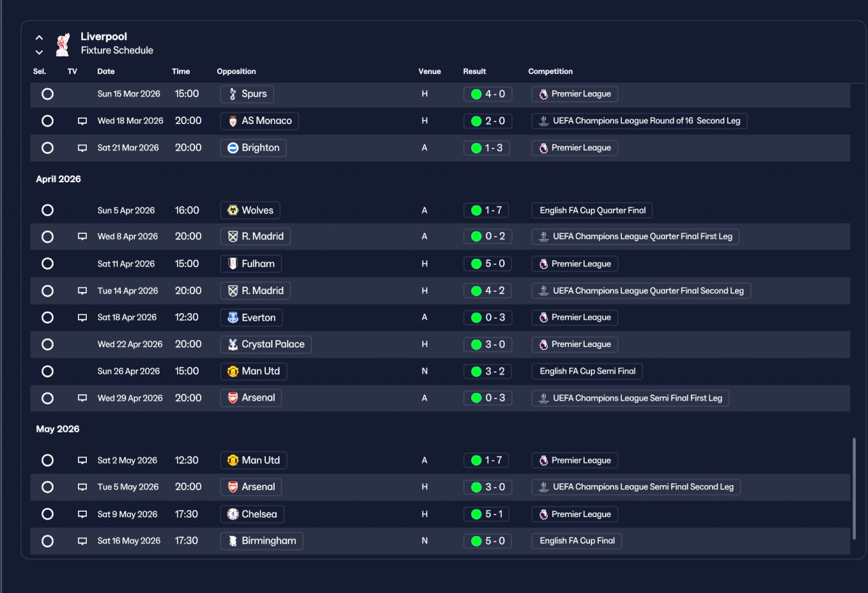Select the radio button for Birmingham fixture
Image resolution: width=868 pixels, height=593 pixels.
tap(47, 541)
